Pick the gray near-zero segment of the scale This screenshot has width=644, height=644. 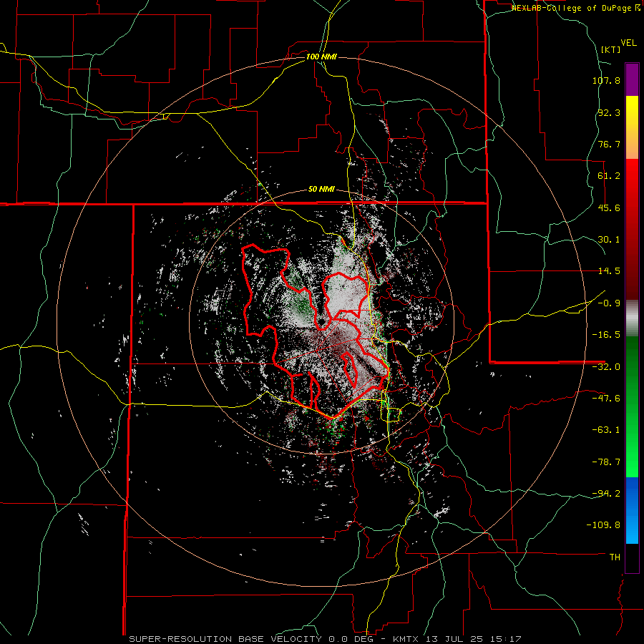(x=632, y=318)
